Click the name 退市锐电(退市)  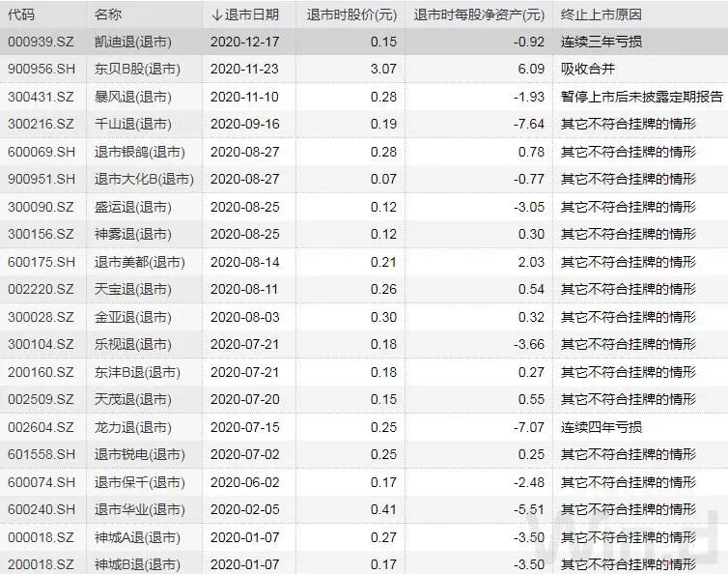[x=139, y=454]
